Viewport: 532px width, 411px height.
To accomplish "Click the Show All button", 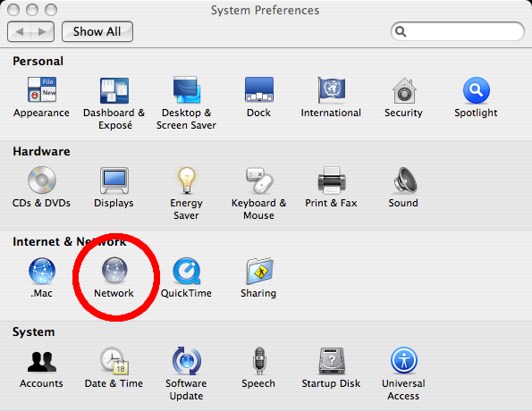I will click(x=97, y=31).
